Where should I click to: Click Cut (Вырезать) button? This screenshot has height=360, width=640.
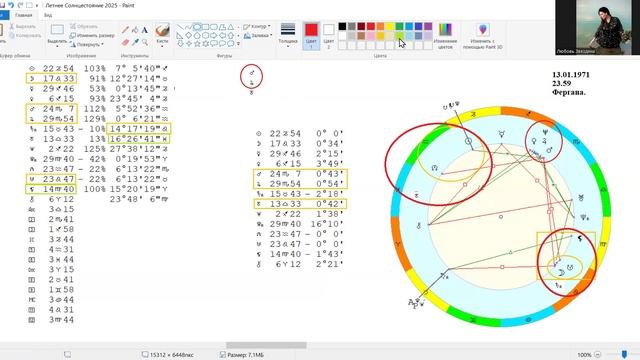point(22,27)
